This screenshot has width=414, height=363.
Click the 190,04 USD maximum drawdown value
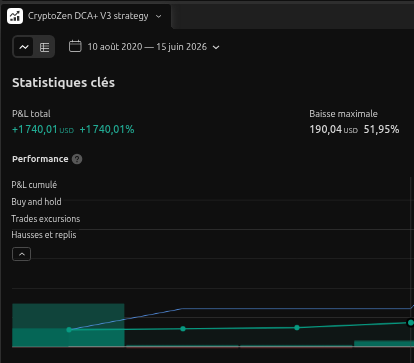point(334,129)
